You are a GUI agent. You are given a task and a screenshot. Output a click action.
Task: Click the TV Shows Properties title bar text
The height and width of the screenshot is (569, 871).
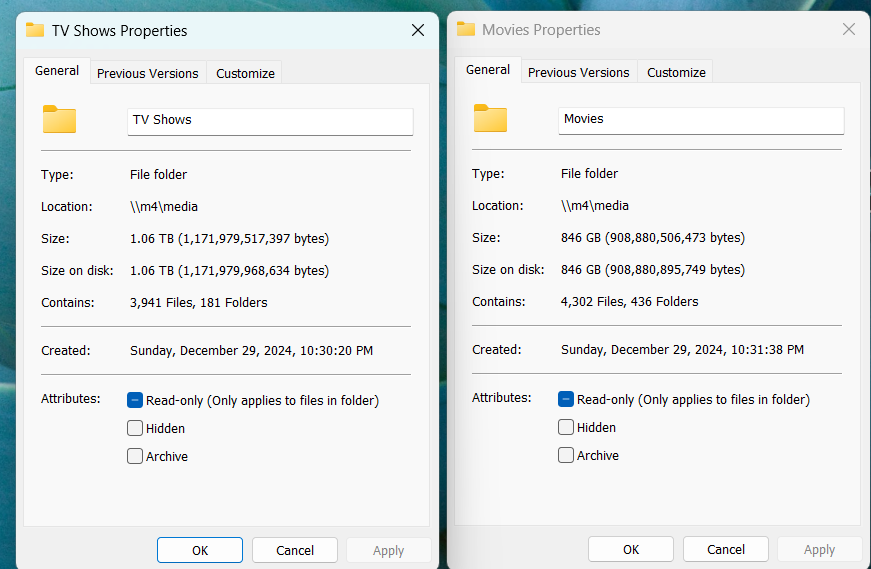119,31
